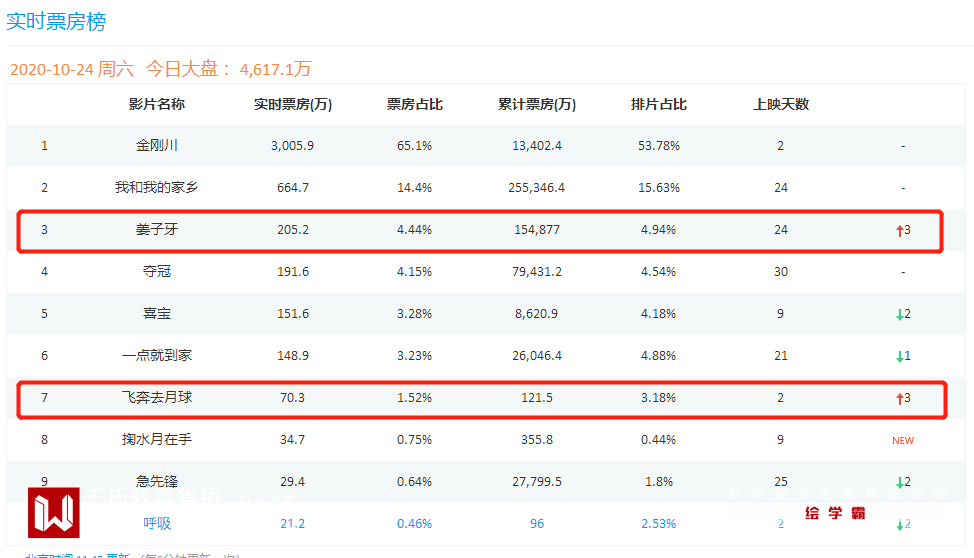The height and width of the screenshot is (558, 974).
Task: Click real-time box office 34.7
Action: coord(293,439)
